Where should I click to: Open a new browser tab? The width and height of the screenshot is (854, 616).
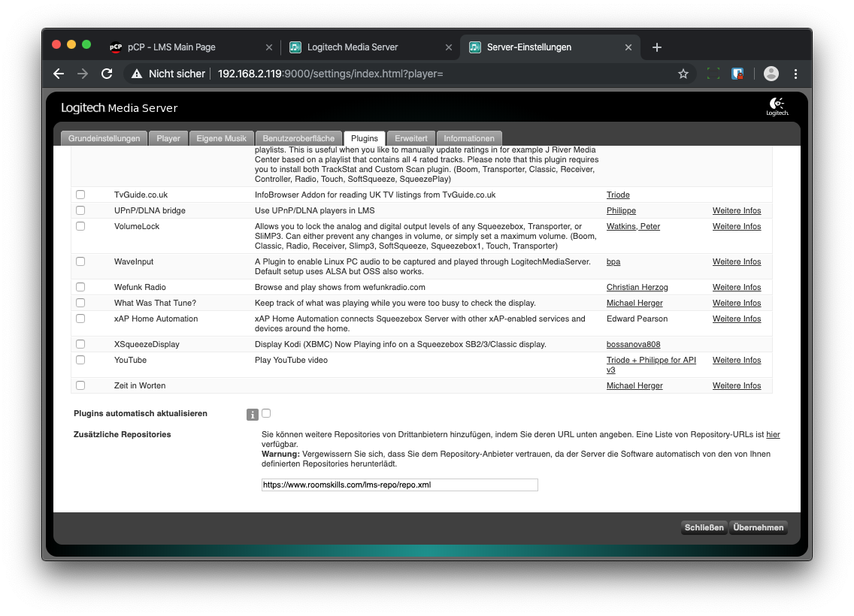point(657,47)
